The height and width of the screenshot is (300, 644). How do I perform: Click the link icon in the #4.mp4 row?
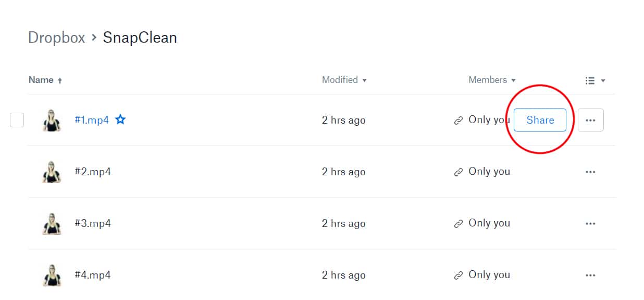click(459, 275)
